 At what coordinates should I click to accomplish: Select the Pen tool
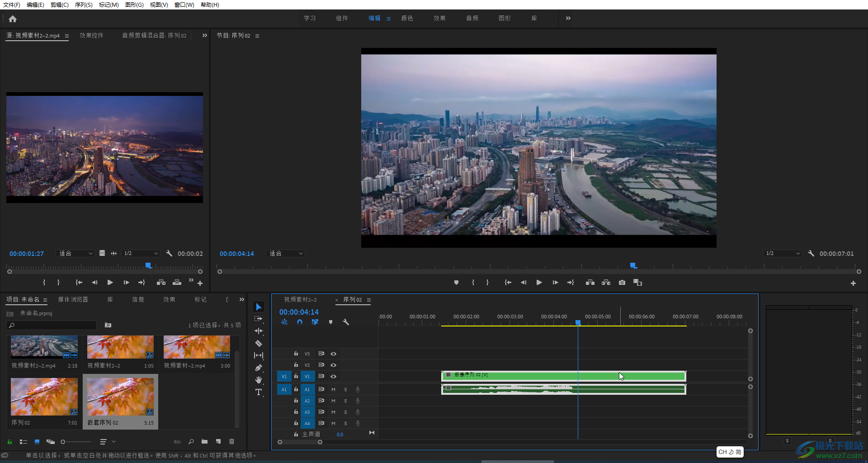[x=259, y=368]
